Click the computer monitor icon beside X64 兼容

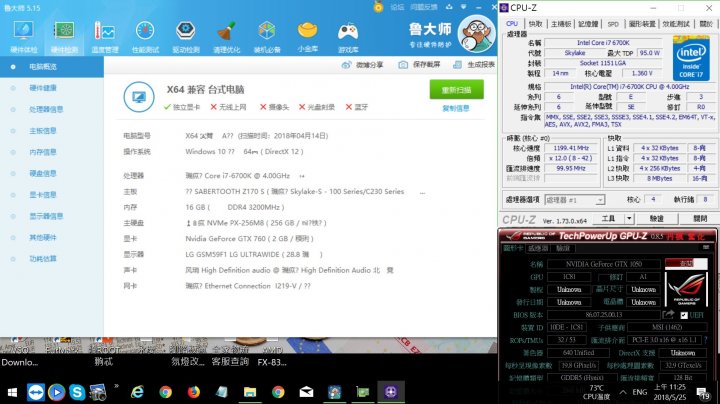point(139,97)
